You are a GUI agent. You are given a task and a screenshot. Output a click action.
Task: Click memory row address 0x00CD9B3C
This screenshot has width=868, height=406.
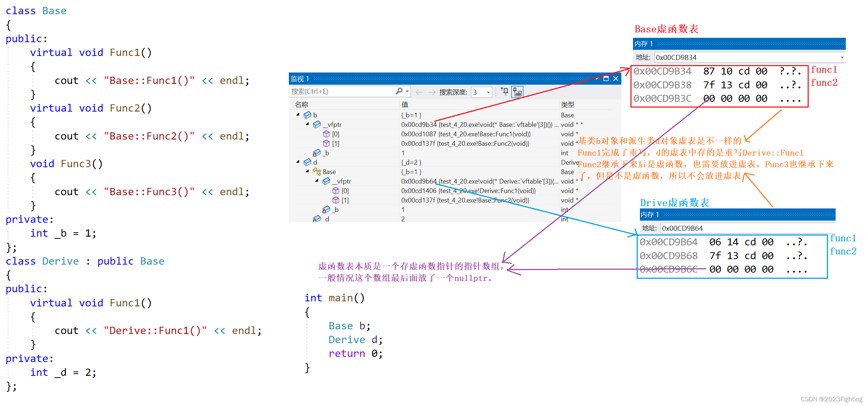662,99
